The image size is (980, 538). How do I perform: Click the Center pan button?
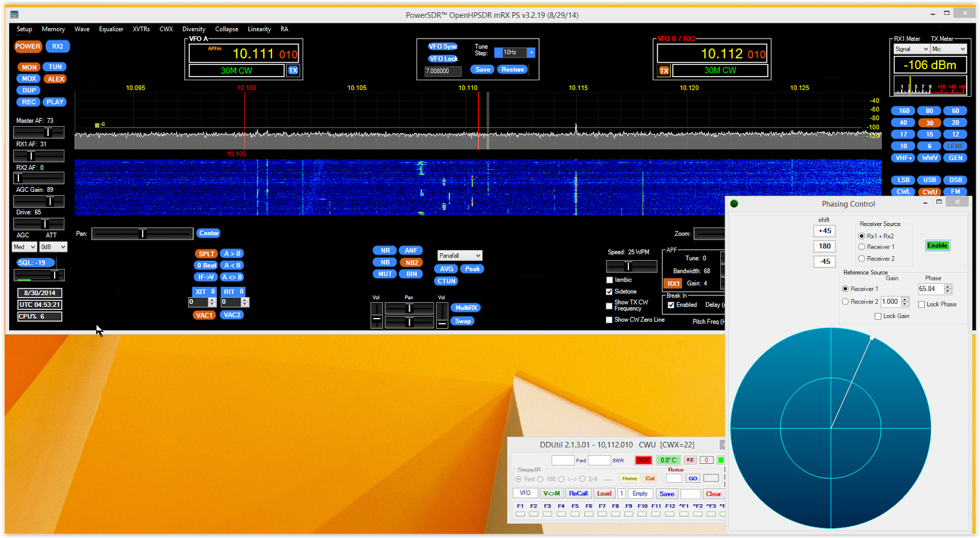click(x=209, y=233)
